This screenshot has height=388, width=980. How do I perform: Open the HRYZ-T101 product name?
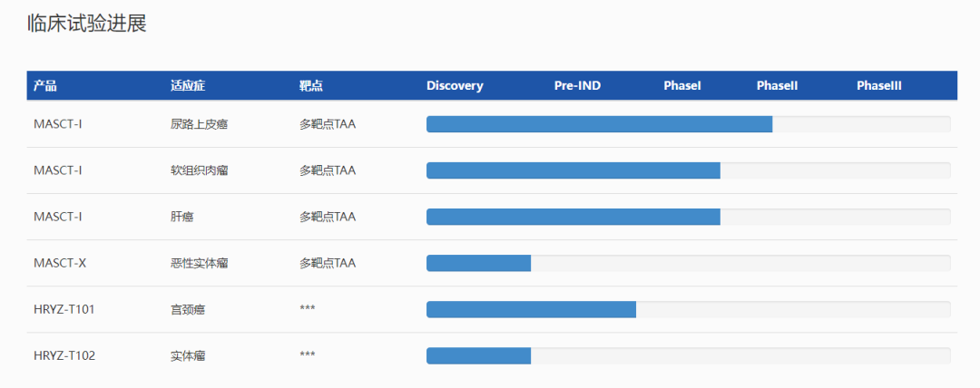[x=64, y=309]
